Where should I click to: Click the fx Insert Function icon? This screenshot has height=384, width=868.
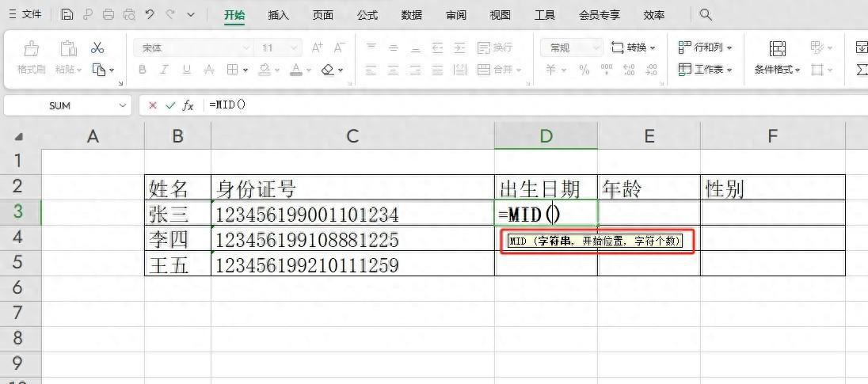point(188,105)
